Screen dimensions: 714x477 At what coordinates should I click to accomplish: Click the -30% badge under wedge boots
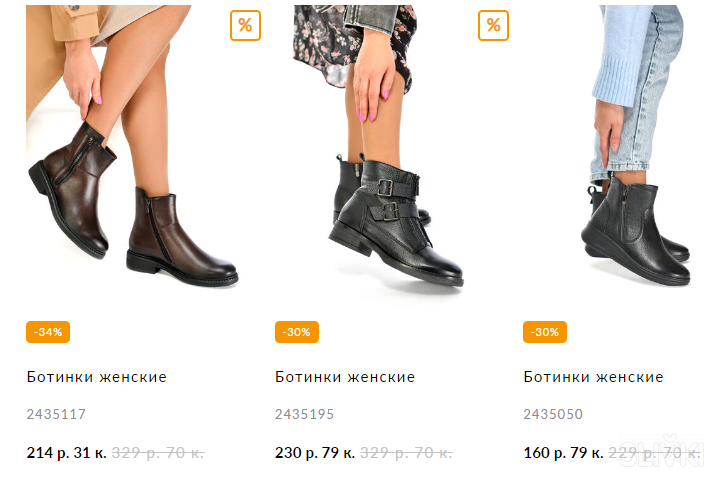545,332
